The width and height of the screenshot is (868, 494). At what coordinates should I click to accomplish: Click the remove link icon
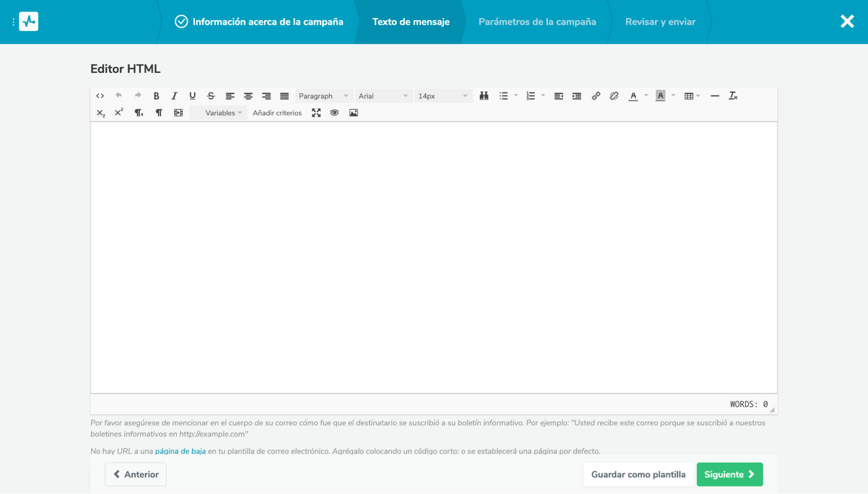(614, 96)
